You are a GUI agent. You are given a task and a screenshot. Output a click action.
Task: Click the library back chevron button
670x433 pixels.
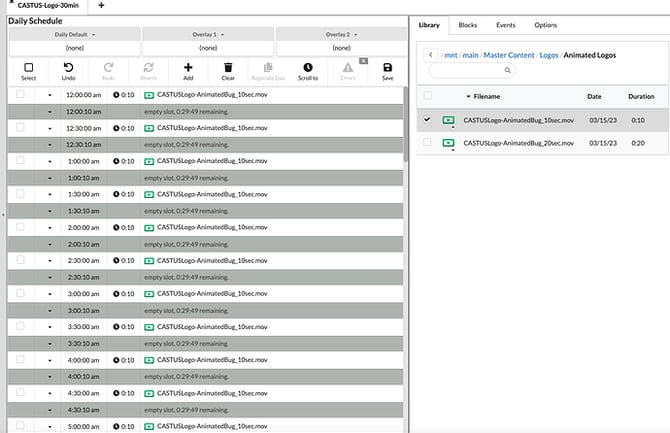click(428, 55)
